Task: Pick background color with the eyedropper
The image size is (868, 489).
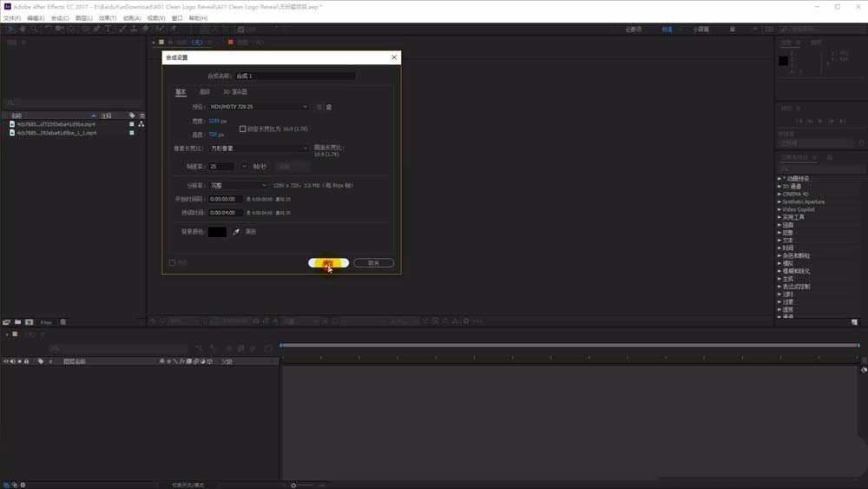Action: pos(236,232)
